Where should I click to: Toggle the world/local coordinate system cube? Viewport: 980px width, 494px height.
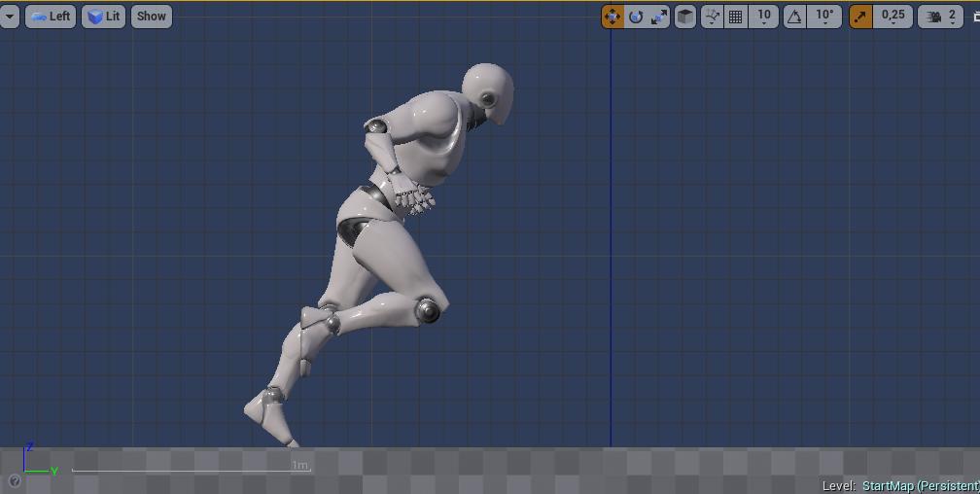(x=685, y=17)
